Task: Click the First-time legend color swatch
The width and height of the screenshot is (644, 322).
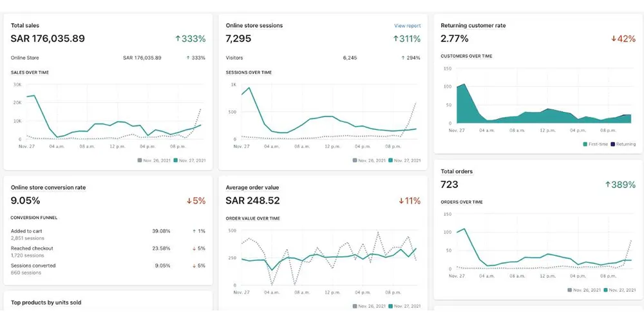Action: [585, 144]
